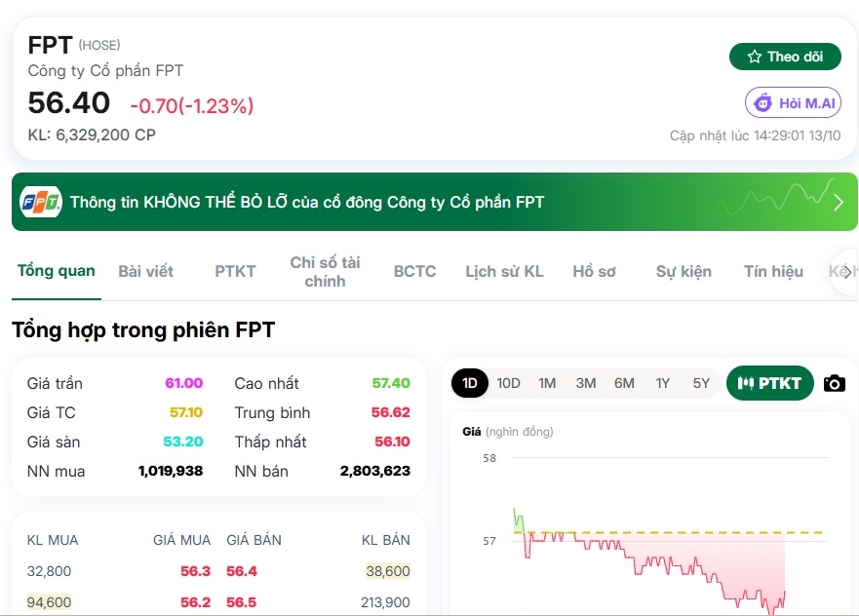Click the current price 56.40
Screen dimensions: 859x616
[x=69, y=102]
